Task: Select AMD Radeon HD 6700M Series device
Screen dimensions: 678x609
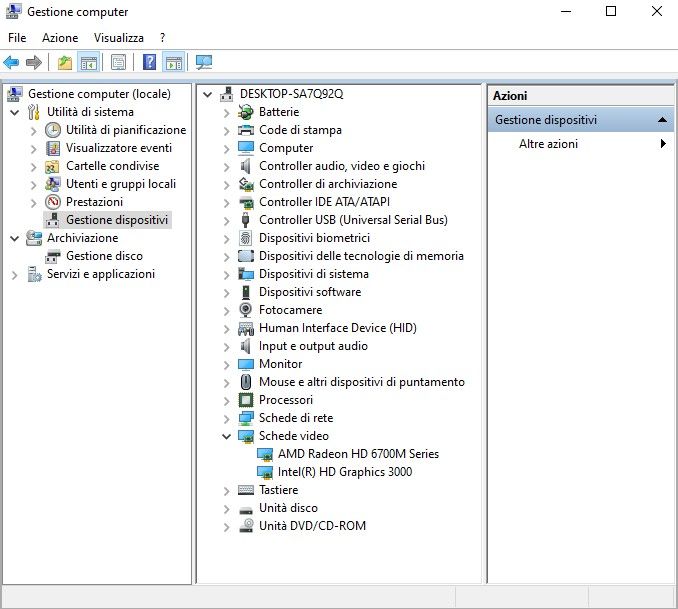Action: coord(358,454)
